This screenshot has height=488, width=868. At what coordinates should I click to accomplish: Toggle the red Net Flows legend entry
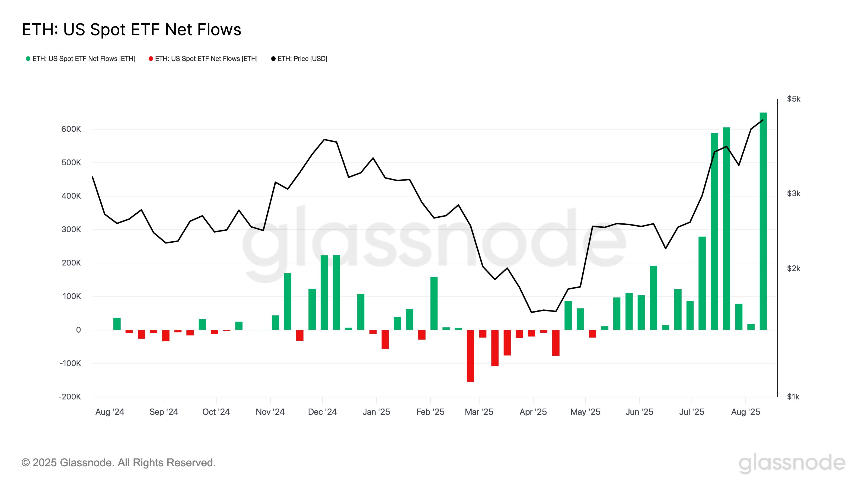coord(206,59)
